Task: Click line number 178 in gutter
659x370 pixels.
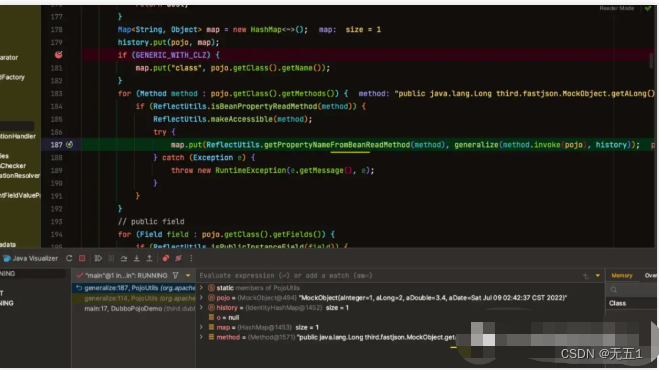Action: pos(56,29)
